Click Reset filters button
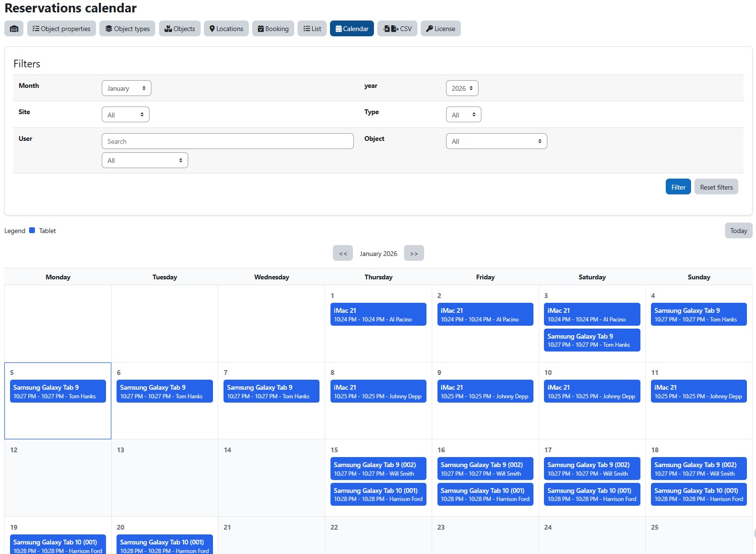 coord(716,187)
